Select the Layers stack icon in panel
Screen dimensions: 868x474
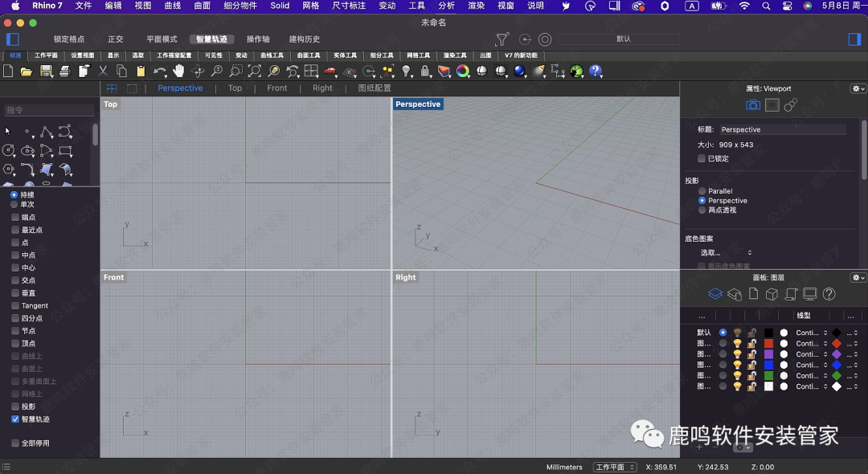(x=714, y=295)
